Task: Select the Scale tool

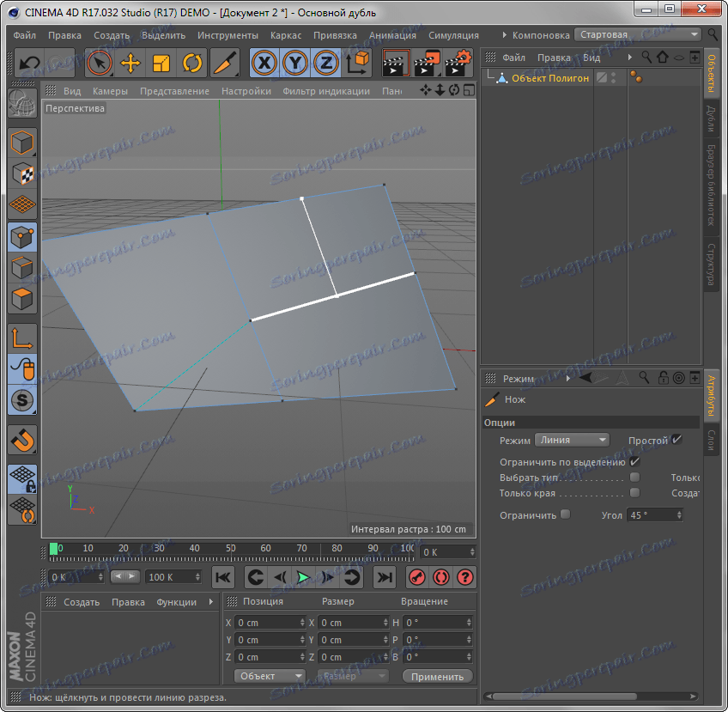Action: pos(161,63)
